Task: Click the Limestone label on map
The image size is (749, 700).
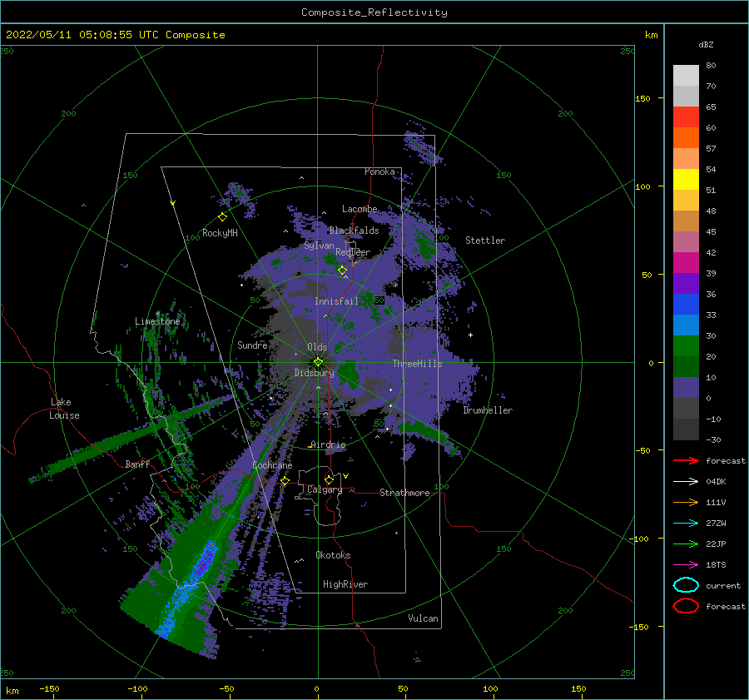Action: pyautogui.click(x=157, y=321)
